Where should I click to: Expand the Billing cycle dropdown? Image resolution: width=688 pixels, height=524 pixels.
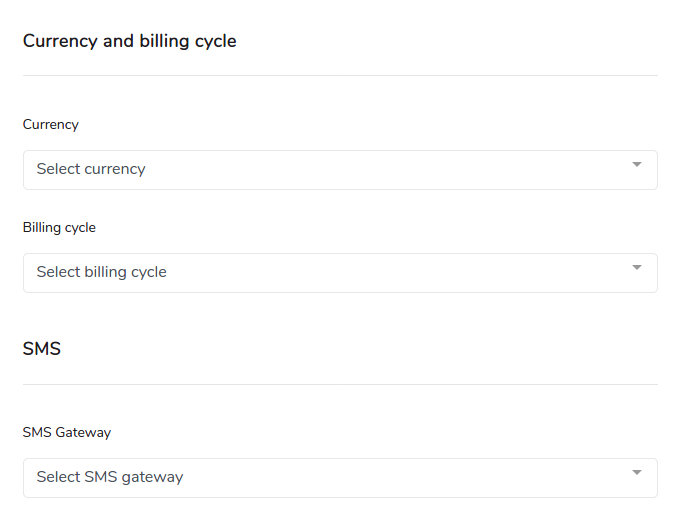point(340,273)
